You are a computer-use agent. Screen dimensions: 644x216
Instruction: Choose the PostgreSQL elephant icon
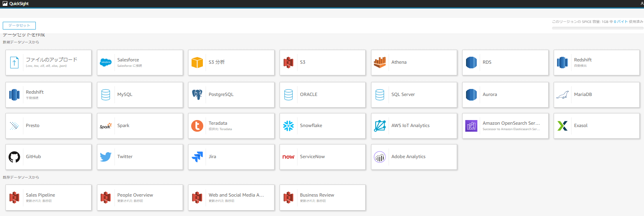pos(197,94)
